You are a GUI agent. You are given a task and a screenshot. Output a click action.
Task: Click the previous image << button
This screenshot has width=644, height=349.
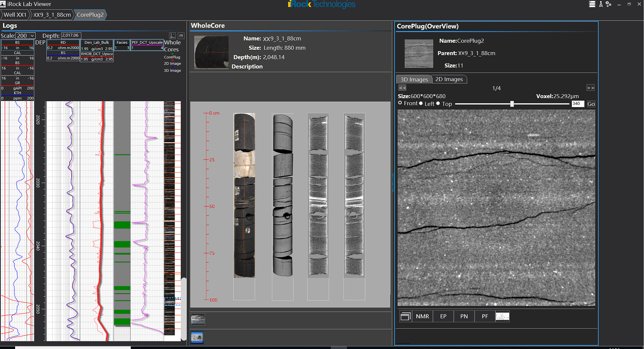(x=402, y=88)
